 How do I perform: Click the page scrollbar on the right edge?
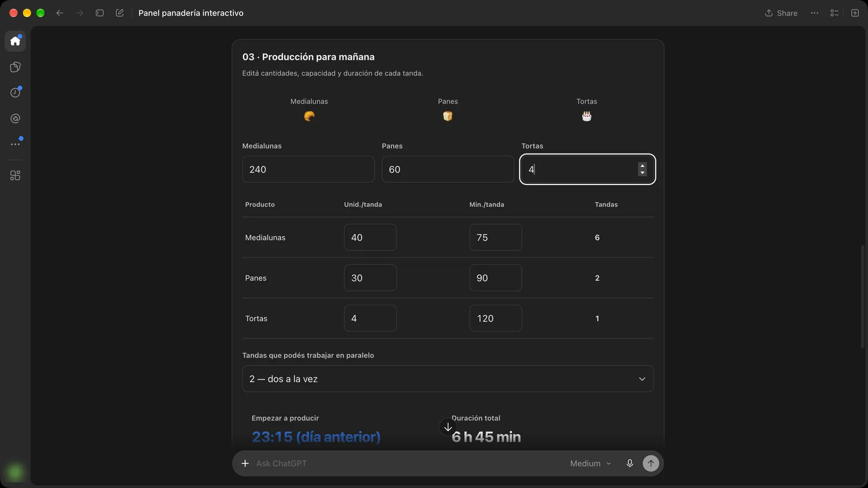tap(862, 297)
